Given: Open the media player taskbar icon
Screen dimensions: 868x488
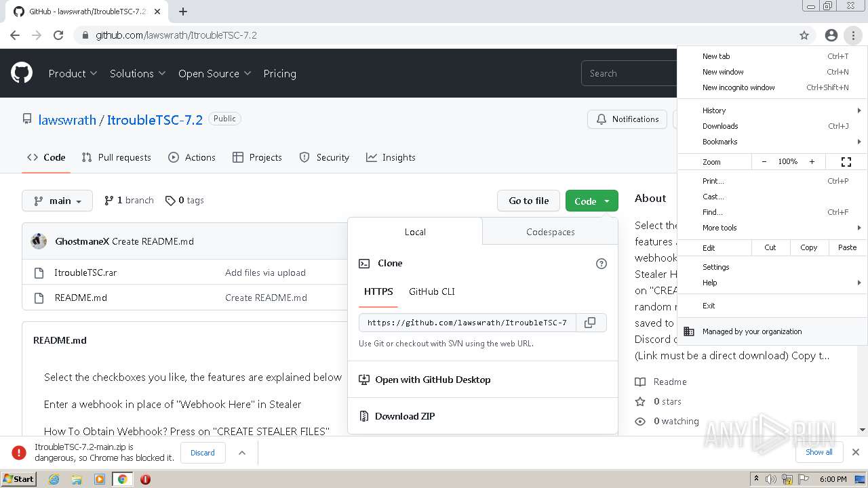Looking at the screenshot, I should [100, 479].
